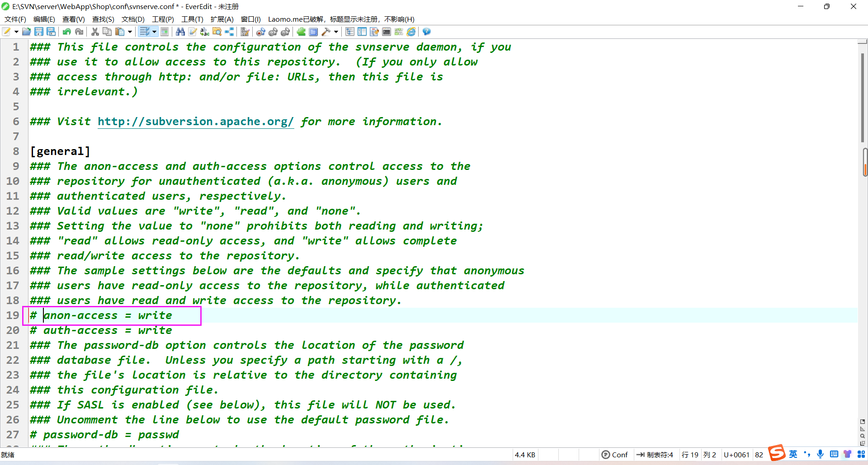The width and height of the screenshot is (868, 465).
Task: Click the Redo arrow icon
Action: [x=79, y=32]
